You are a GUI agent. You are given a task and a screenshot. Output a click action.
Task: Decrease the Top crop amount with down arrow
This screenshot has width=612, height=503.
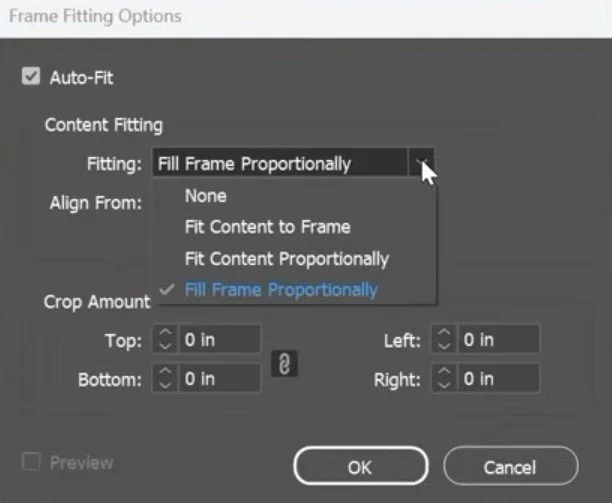pyautogui.click(x=165, y=346)
